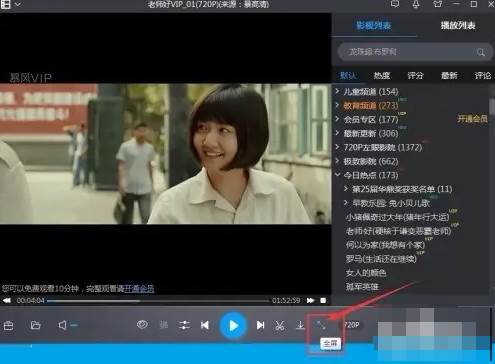This screenshot has width=495, height=364.
Task: Click the blue Play button
Action: [233, 325]
